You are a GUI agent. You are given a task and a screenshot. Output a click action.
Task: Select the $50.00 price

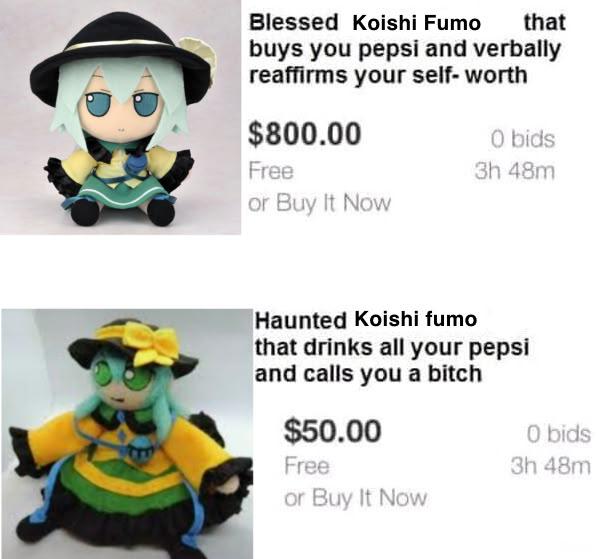click(x=332, y=431)
